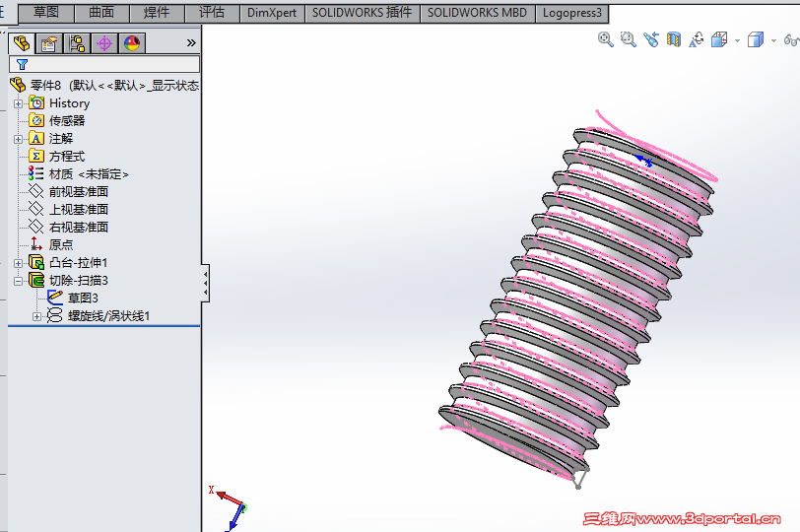This screenshot has width=800, height=532.
Task: Open the ConfigurationManager tab
Action: click(x=77, y=43)
